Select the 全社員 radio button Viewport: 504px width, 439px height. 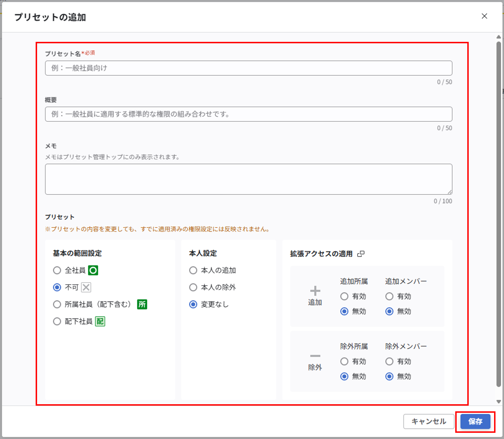coord(57,270)
